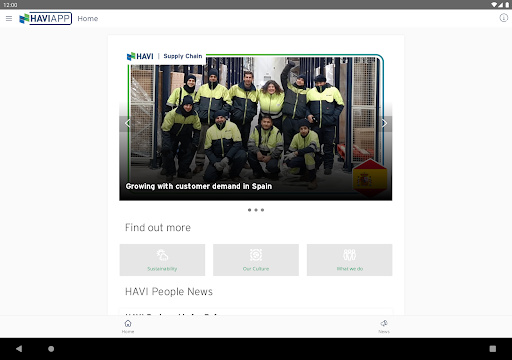The height and width of the screenshot is (360, 512).
Task: Open Android recent apps square button
Action: pos(493,349)
